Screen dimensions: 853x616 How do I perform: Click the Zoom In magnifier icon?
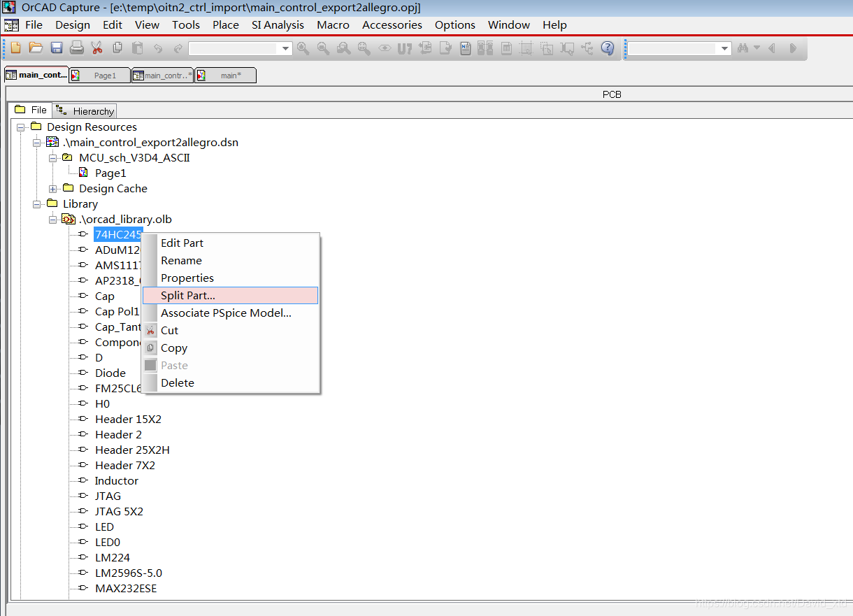click(x=303, y=48)
